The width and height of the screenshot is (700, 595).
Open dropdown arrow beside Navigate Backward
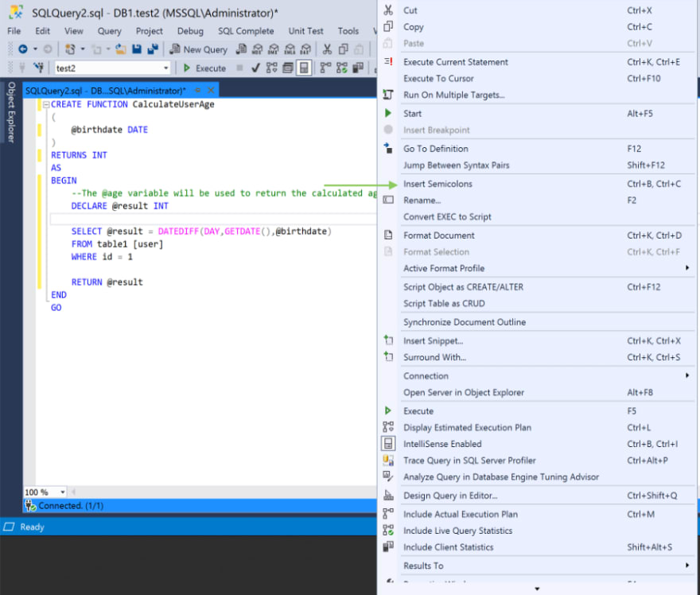[35, 49]
